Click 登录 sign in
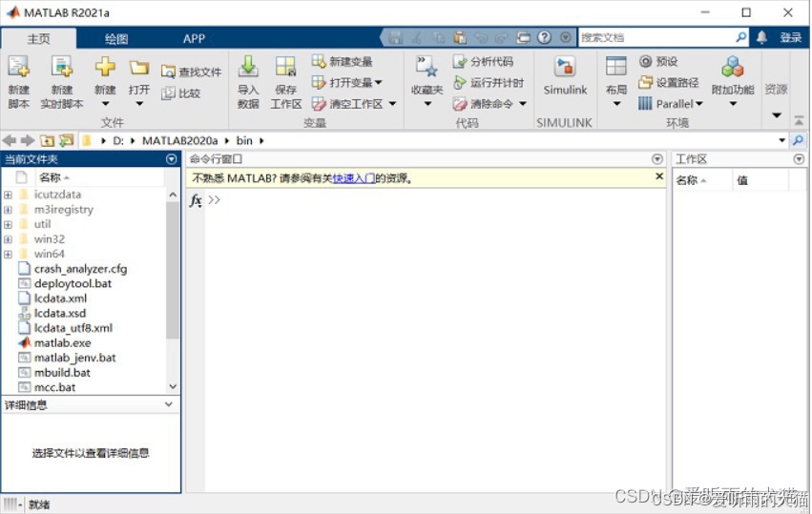The width and height of the screenshot is (812, 514). click(791, 37)
